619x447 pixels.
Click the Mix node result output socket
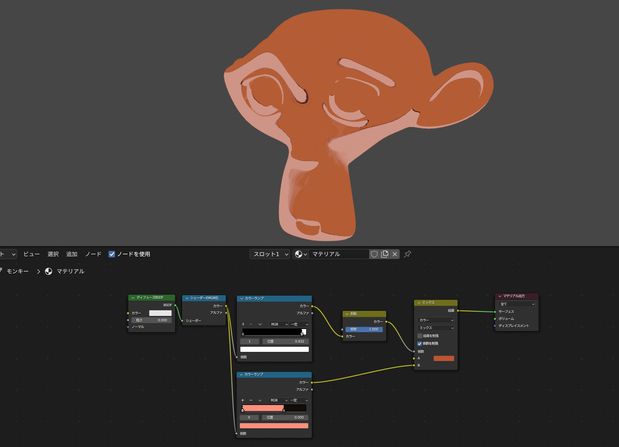pos(458,311)
